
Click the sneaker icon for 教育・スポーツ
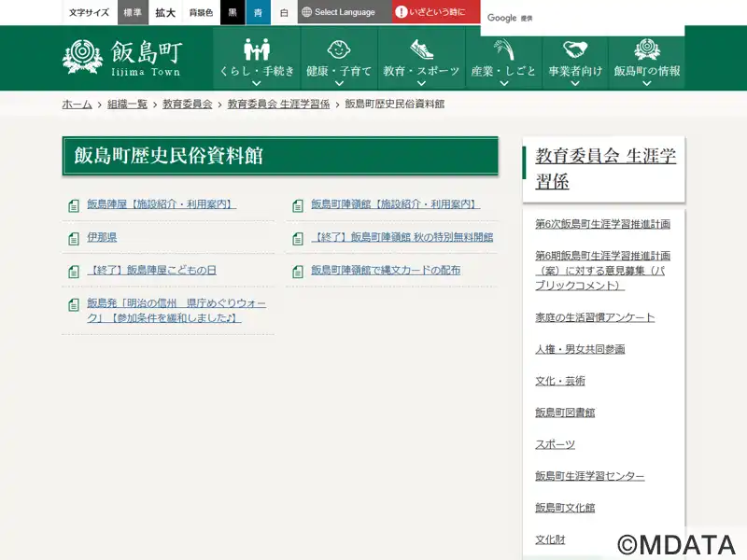(421, 49)
